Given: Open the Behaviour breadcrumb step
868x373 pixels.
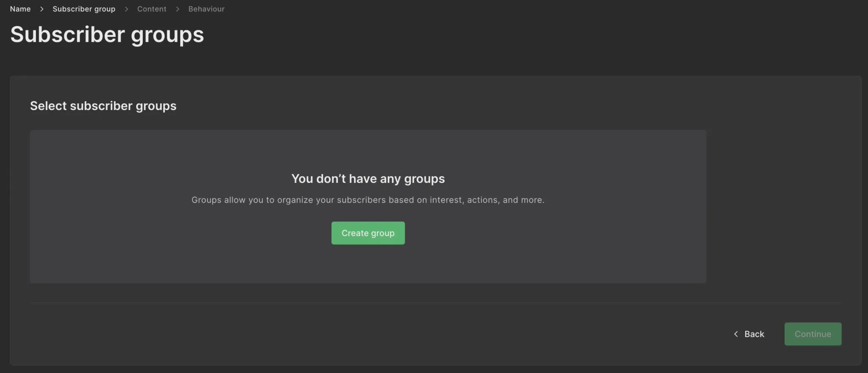Looking at the screenshot, I should [206, 9].
